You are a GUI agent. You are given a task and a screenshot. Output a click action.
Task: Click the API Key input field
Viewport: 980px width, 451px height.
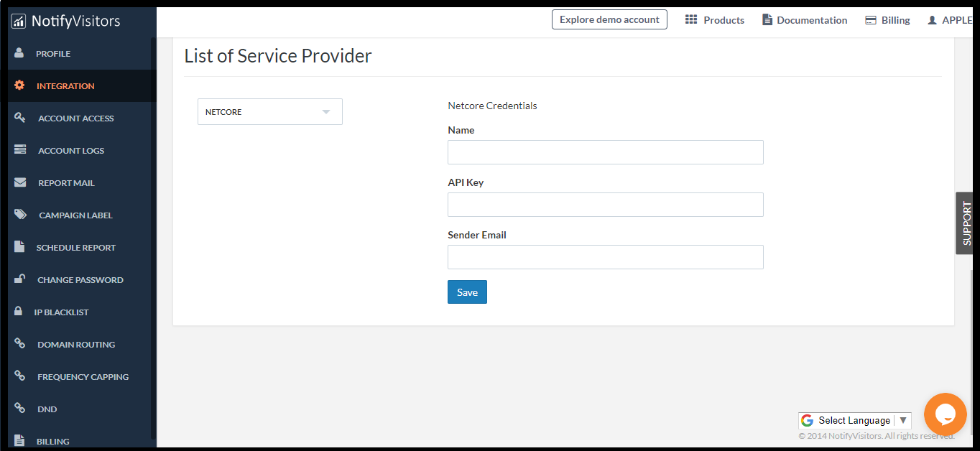[x=606, y=205]
